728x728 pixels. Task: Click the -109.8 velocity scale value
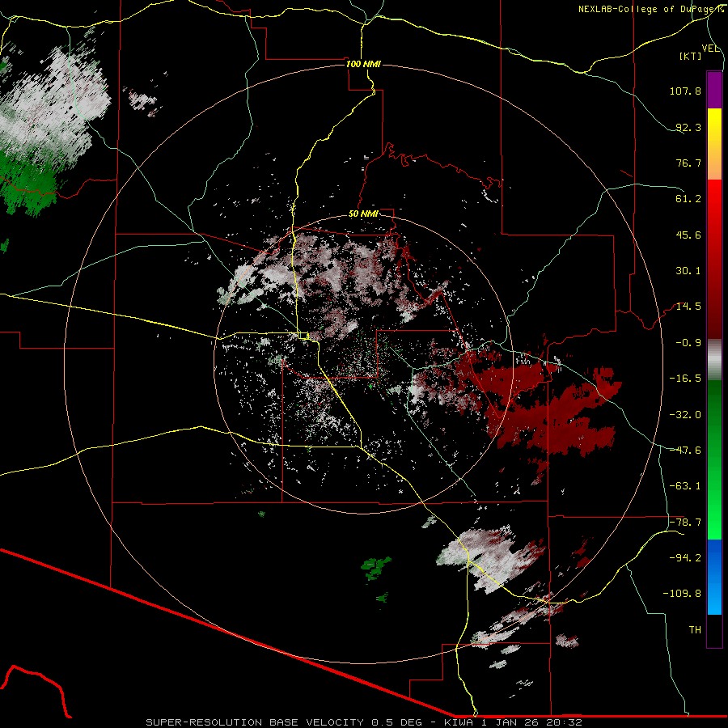[682, 594]
